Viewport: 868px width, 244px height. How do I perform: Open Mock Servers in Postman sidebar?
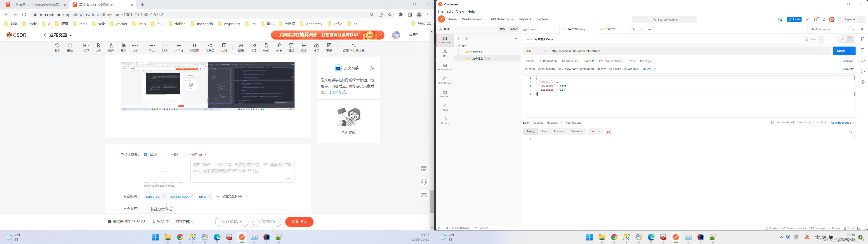coord(445,80)
